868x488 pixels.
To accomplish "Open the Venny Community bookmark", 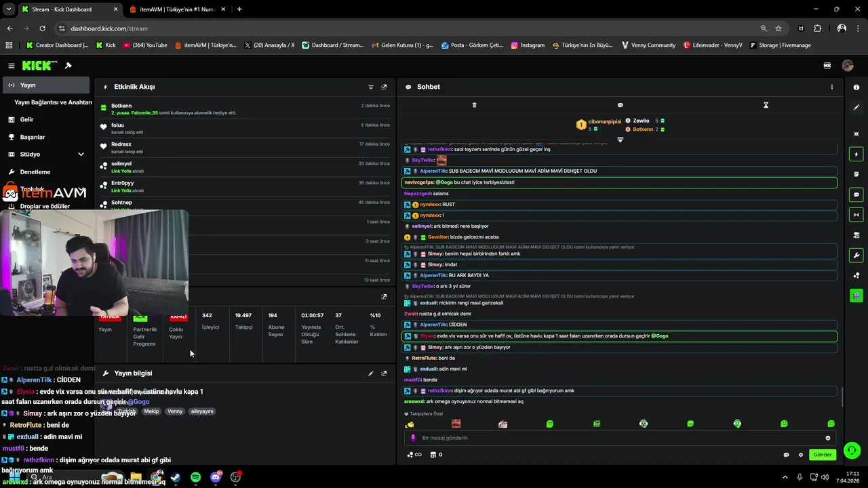I will point(648,45).
